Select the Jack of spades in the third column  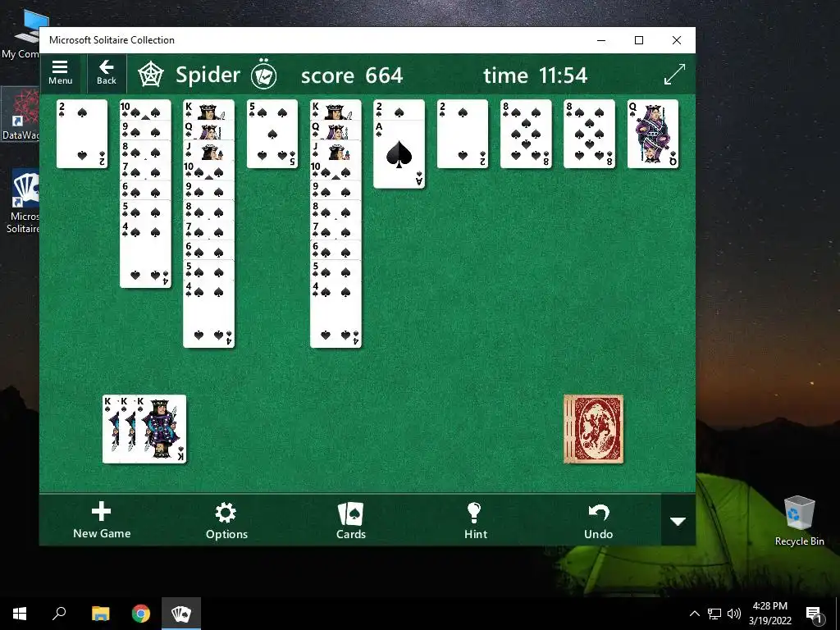click(208, 149)
